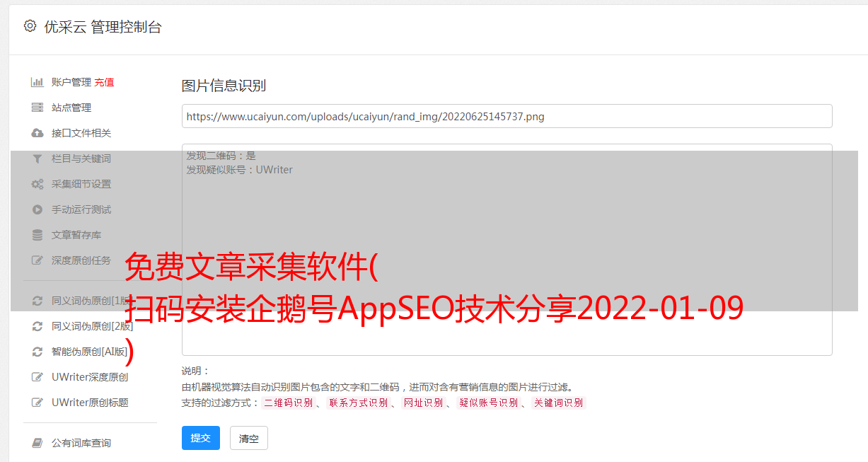Click the 疑似账号识别 tag

(x=489, y=403)
